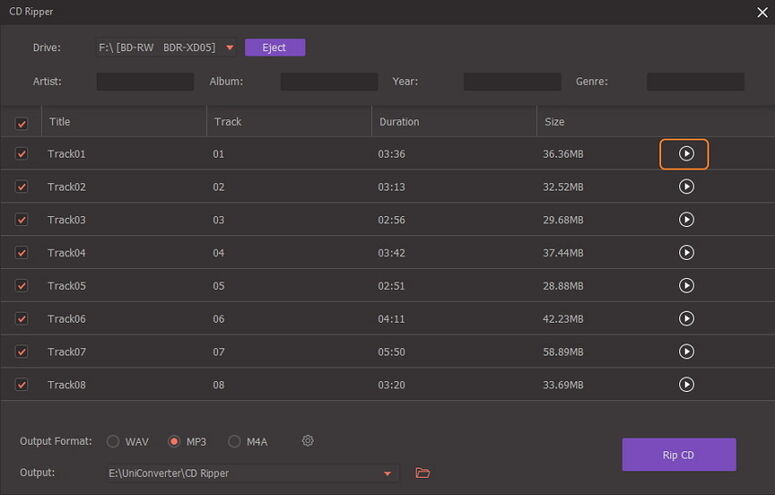
Task: Play preview of Track05
Action: point(686,285)
